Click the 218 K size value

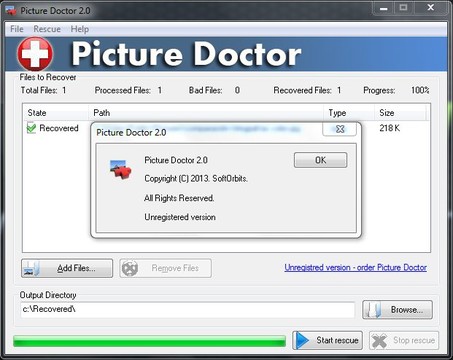pos(389,128)
